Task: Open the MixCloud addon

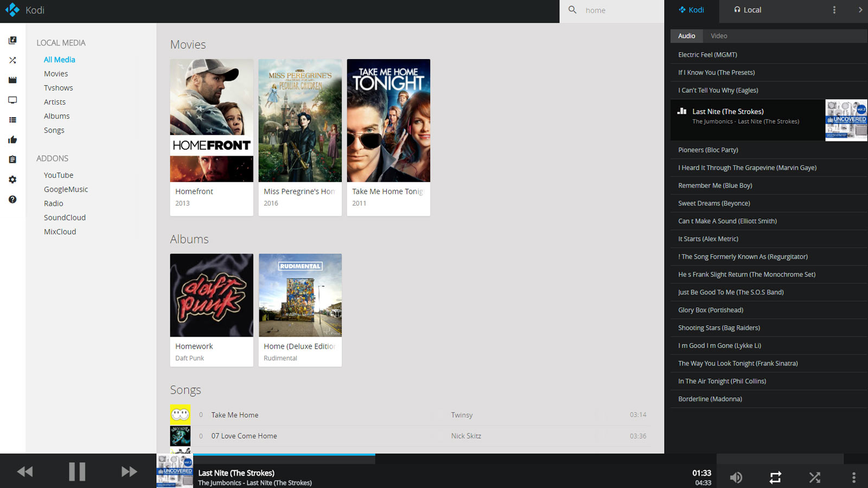Action: (x=60, y=232)
